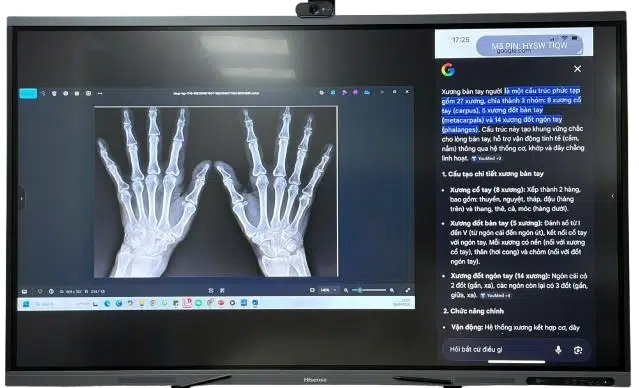
Task: Open Microsoft Edge from the taskbar
Action: coord(108,303)
